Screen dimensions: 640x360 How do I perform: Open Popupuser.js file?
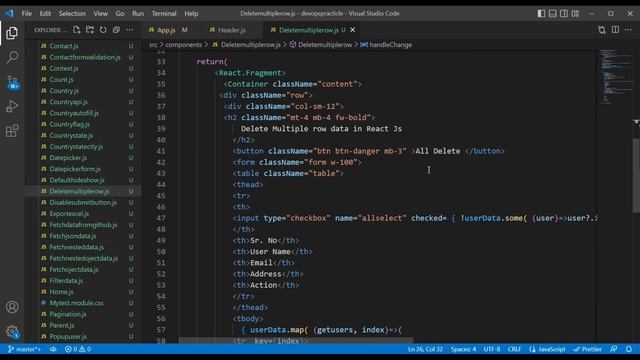68,337
